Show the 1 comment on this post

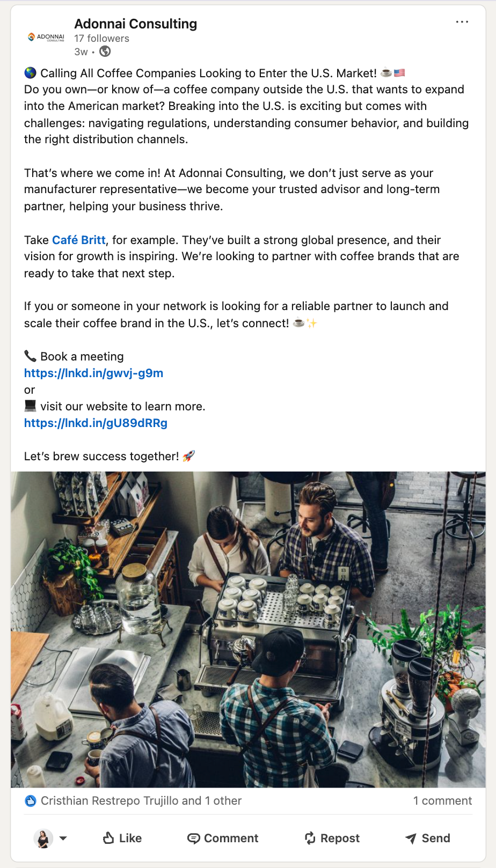click(442, 801)
